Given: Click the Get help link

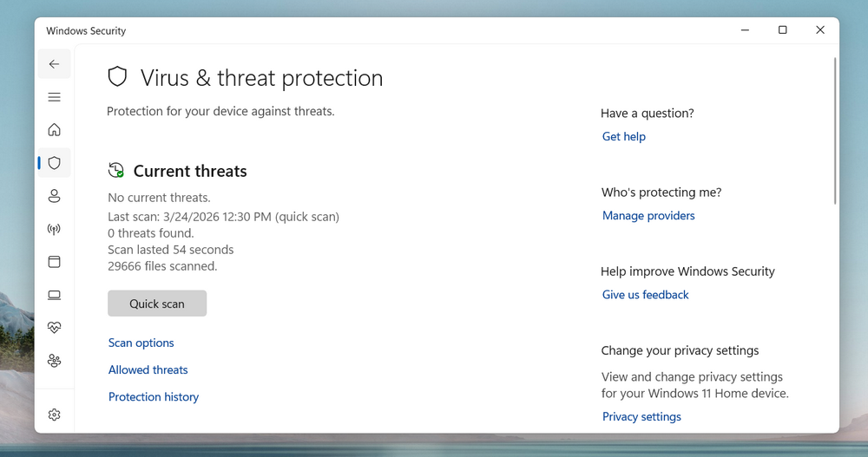Looking at the screenshot, I should coord(624,137).
